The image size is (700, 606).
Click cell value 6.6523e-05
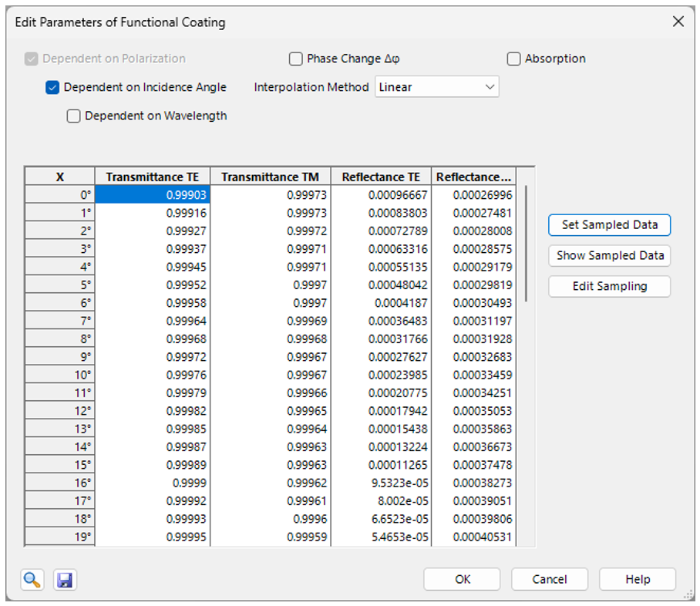(x=381, y=518)
